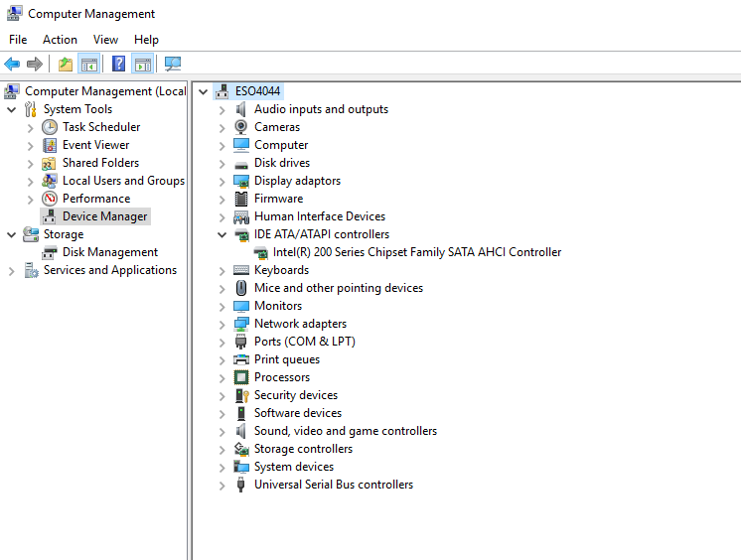Toggle the Show/Hide Console Tree icon
Screen dimensions: 741x560
88,64
